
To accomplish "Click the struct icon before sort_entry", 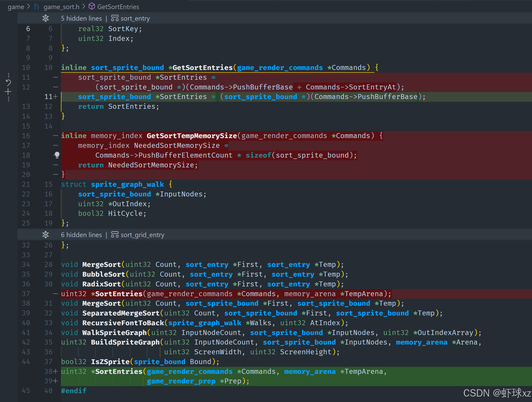I will point(115,18).
